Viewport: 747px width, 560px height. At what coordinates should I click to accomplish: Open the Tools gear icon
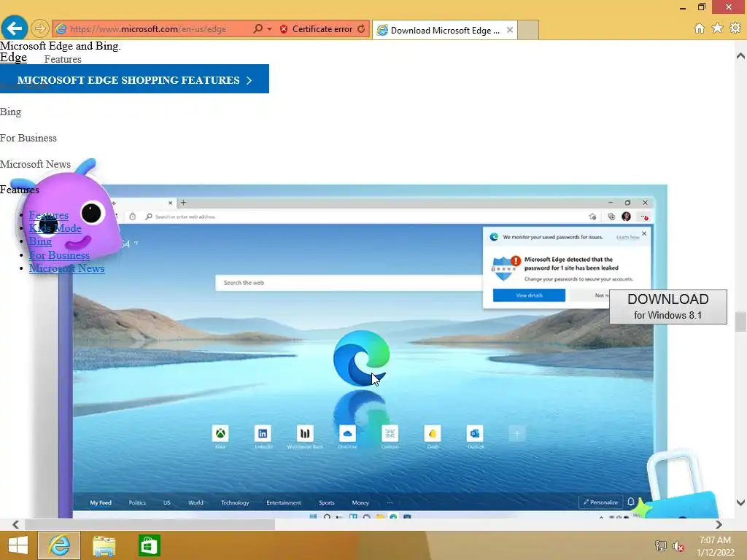tap(735, 28)
